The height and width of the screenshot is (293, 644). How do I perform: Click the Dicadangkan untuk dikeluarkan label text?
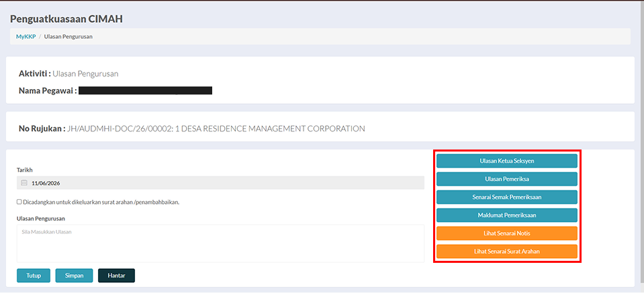101,202
